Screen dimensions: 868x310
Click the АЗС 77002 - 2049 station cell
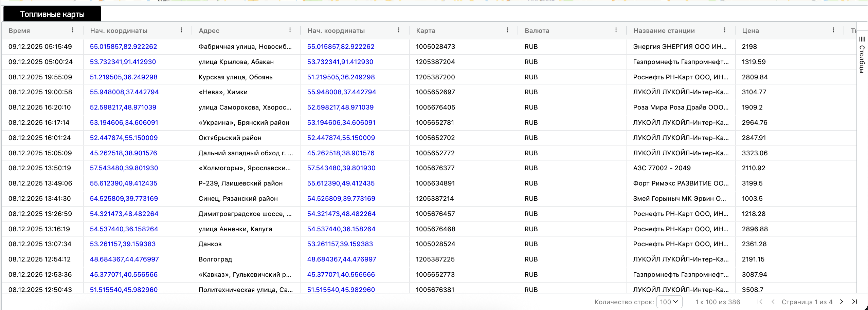662,168
